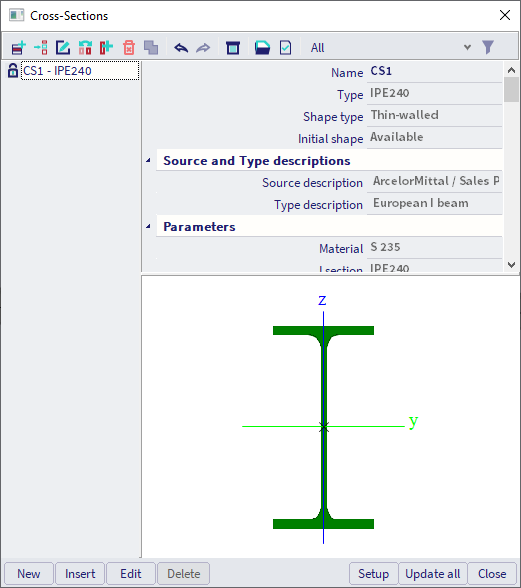Select CS1 - IPE240 in the list
The width and height of the screenshot is (521, 588).
[x=80, y=70]
